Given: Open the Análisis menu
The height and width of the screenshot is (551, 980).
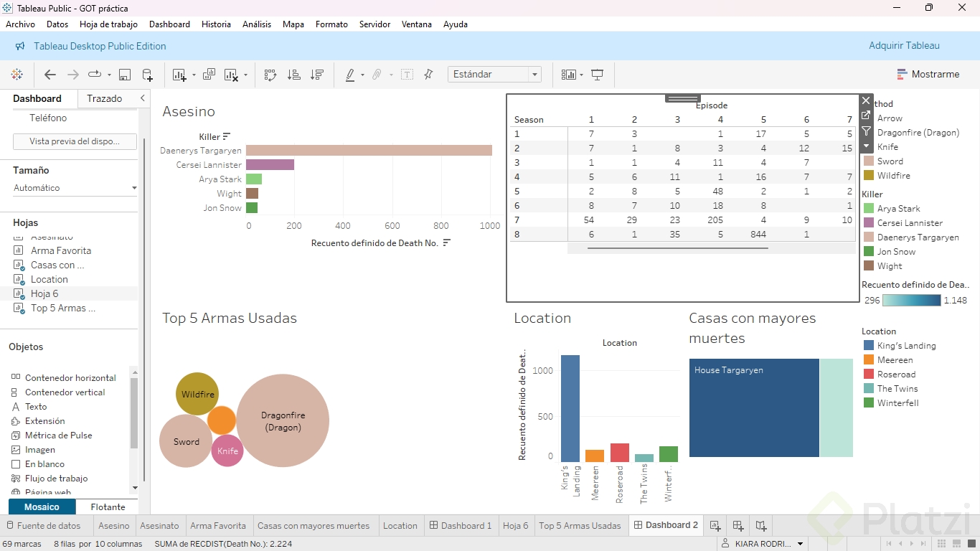Looking at the screenshot, I should [257, 24].
